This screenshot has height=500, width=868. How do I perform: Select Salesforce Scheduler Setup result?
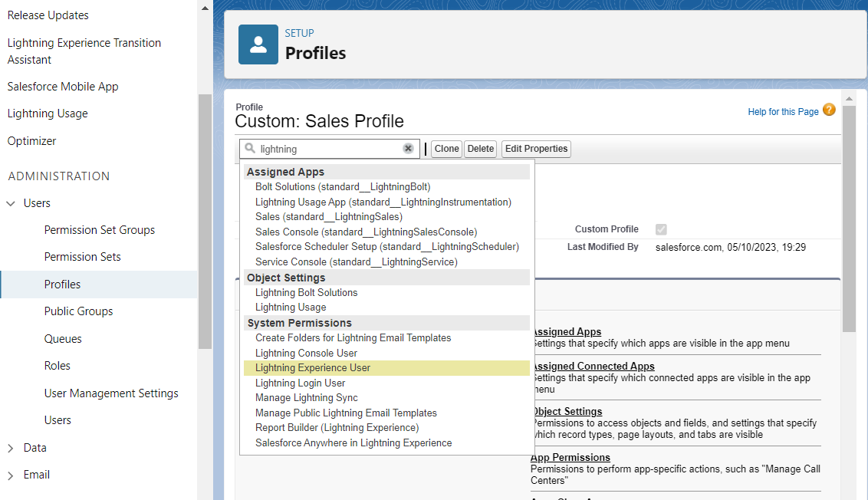387,246
